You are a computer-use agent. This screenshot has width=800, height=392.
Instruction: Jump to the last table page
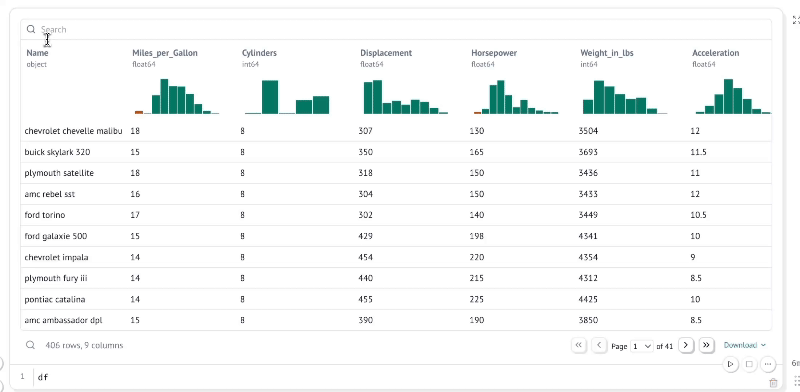pos(706,346)
